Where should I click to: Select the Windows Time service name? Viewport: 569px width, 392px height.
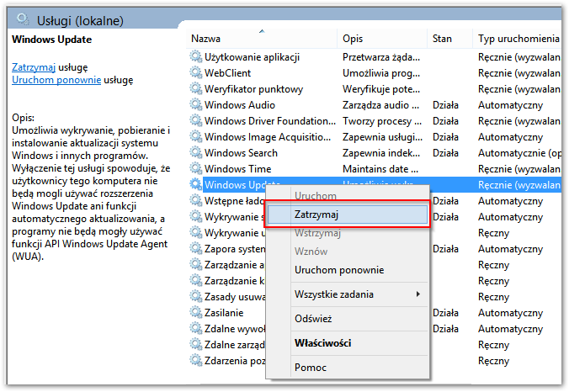click(237, 168)
